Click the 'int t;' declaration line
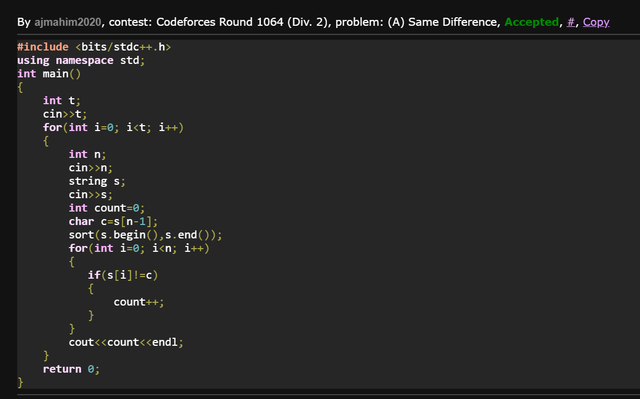Image resolution: width=640 pixels, height=399 pixels. click(x=62, y=100)
